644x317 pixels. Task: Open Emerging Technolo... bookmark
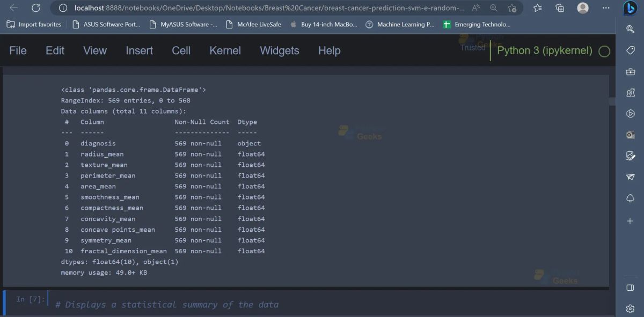[x=477, y=25]
